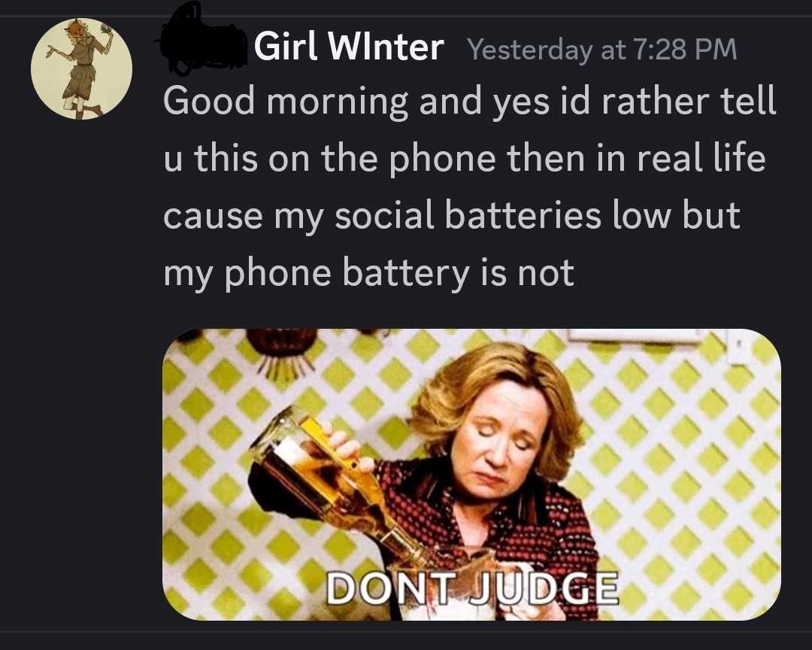Open the DONT JUDGE GIF attachment

[471, 474]
